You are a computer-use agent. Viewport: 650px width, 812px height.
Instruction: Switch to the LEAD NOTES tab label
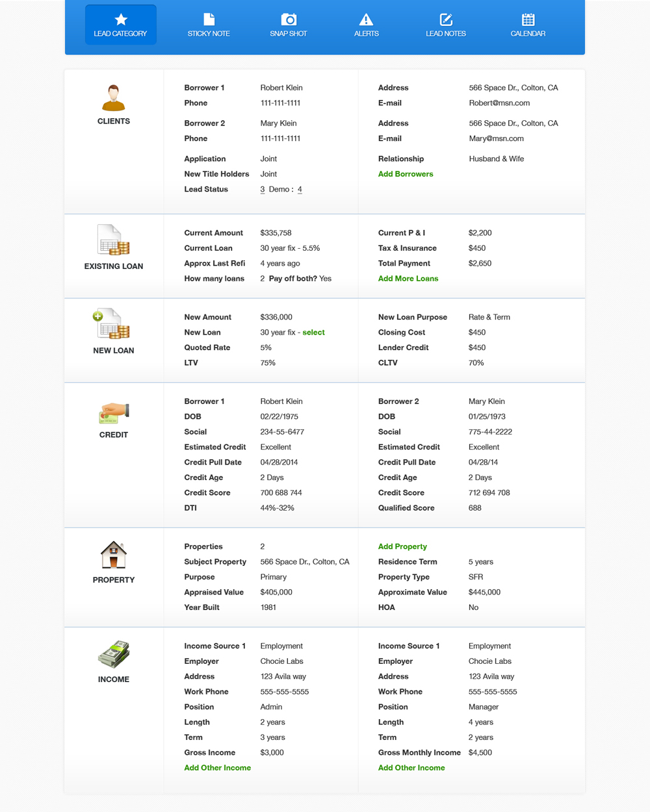[446, 34]
